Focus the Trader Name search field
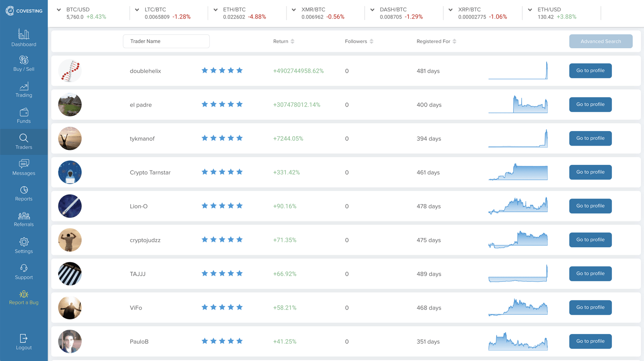 tap(166, 41)
